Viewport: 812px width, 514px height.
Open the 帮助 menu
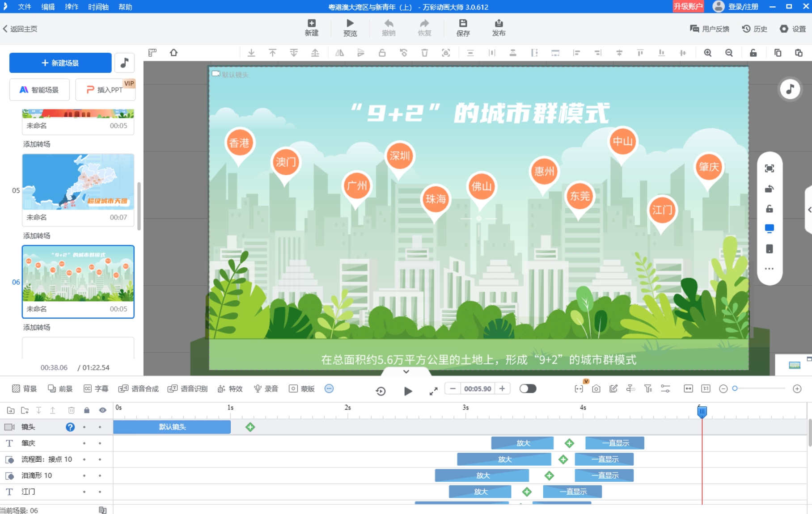tap(125, 7)
